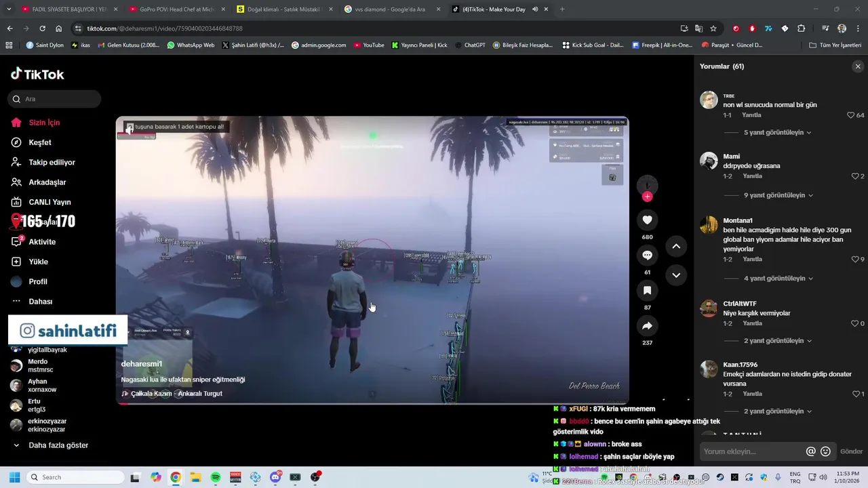868x488 pixels.
Task: Like CtrlAltWTF's comment
Action: [x=855, y=324]
